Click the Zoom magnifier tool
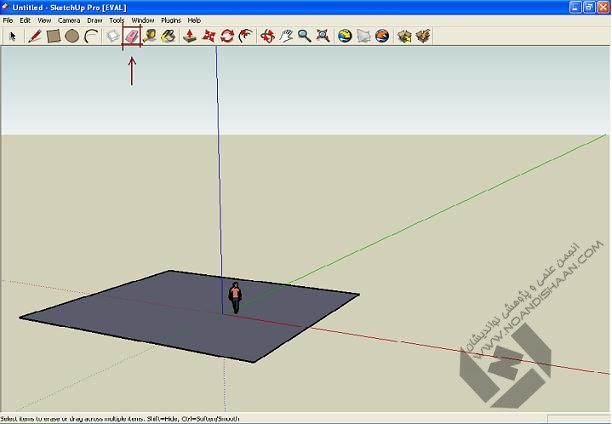The width and height of the screenshot is (612, 424). tap(304, 36)
